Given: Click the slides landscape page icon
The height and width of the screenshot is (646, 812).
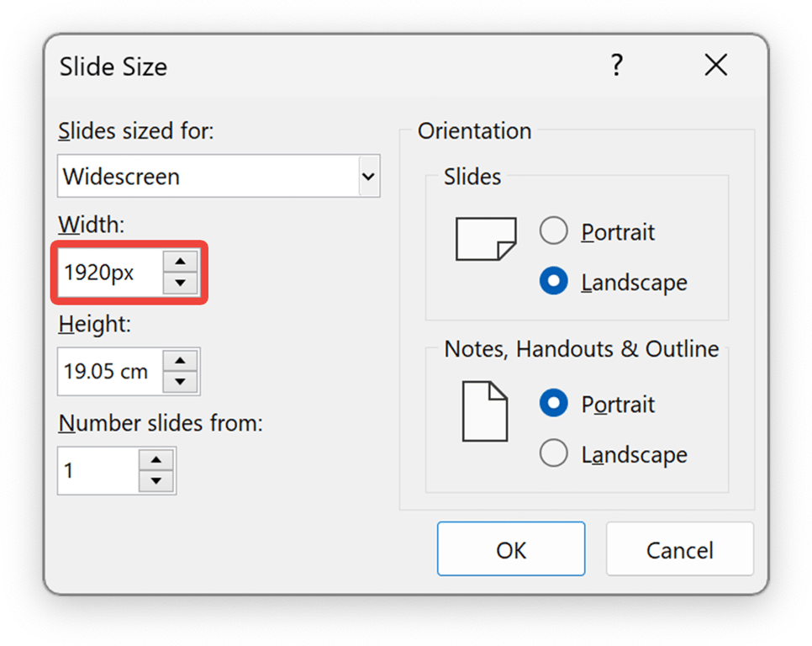Looking at the screenshot, I should [485, 239].
